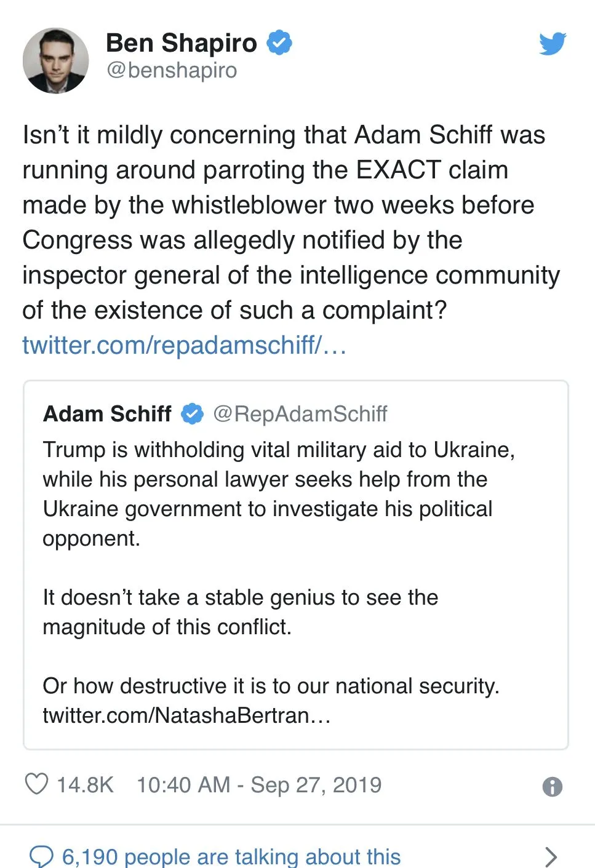Screen dimensions: 595x868
Task: Click the Ben Shapiro display name
Action: [182, 43]
